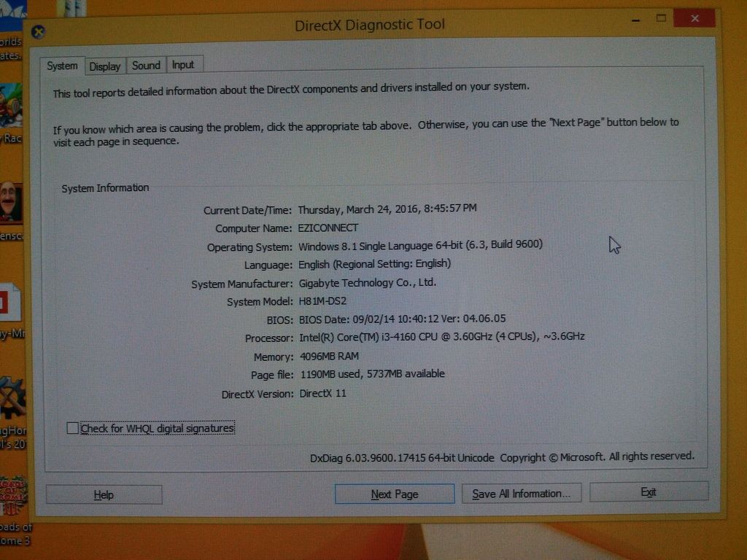Screen dimensions: 747x560
Task: Go to the Input tab
Action: 185,65
